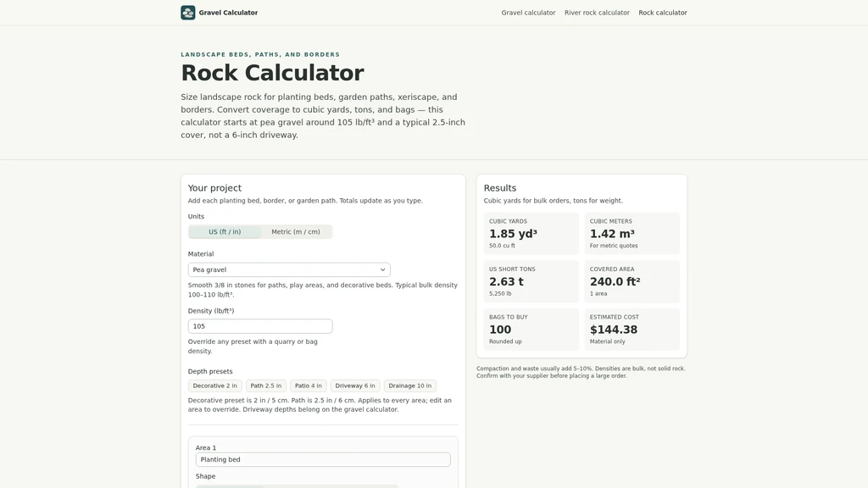Open the River rock calculator nav link
Viewport: 868px width, 488px height.
(x=597, y=13)
